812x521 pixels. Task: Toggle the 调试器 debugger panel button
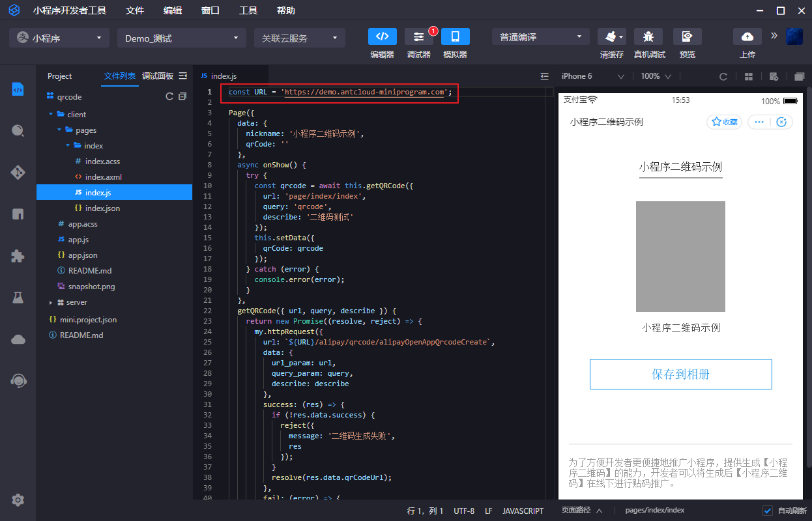click(419, 36)
